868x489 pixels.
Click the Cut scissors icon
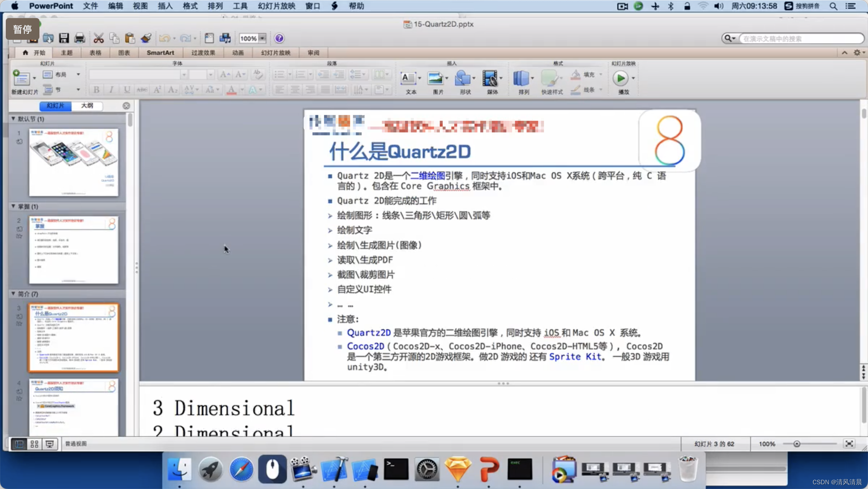coord(98,38)
